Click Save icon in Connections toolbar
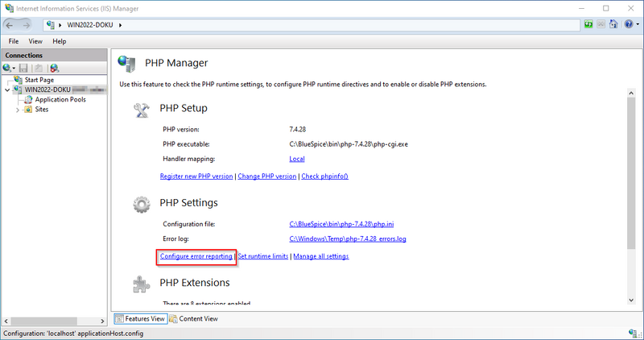This screenshot has width=644, height=340. tap(24, 68)
